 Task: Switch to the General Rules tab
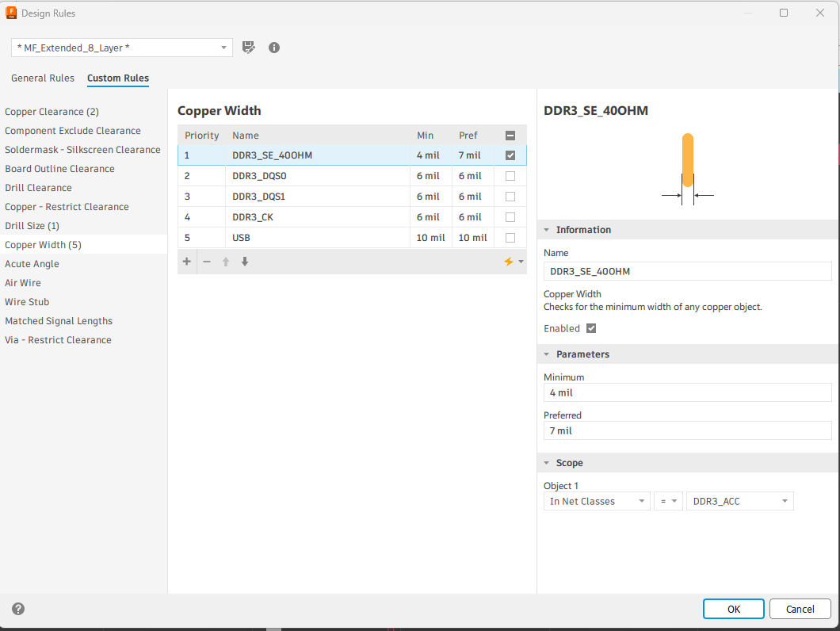(x=43, y=78)
